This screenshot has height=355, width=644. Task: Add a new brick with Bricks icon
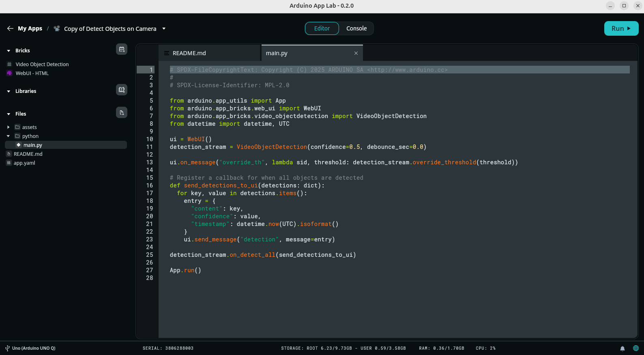[122, 49]
